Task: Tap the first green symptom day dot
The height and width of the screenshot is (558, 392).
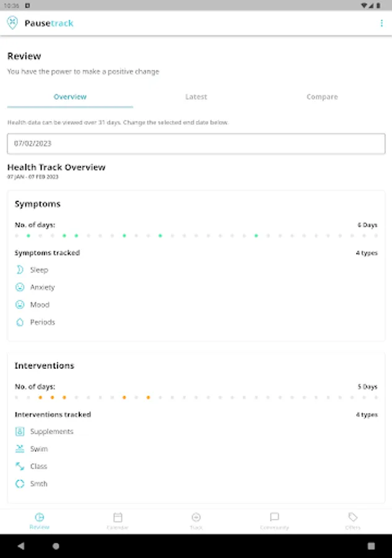Action: 28,236
